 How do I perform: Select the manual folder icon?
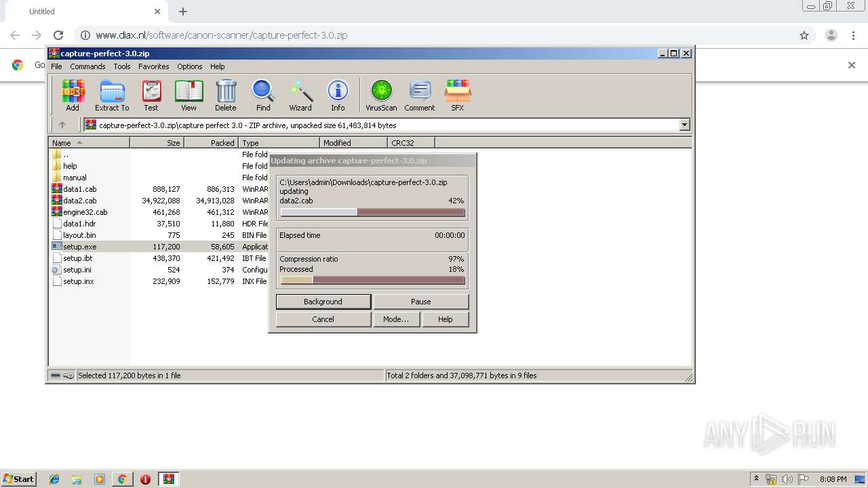coord(57,177)
